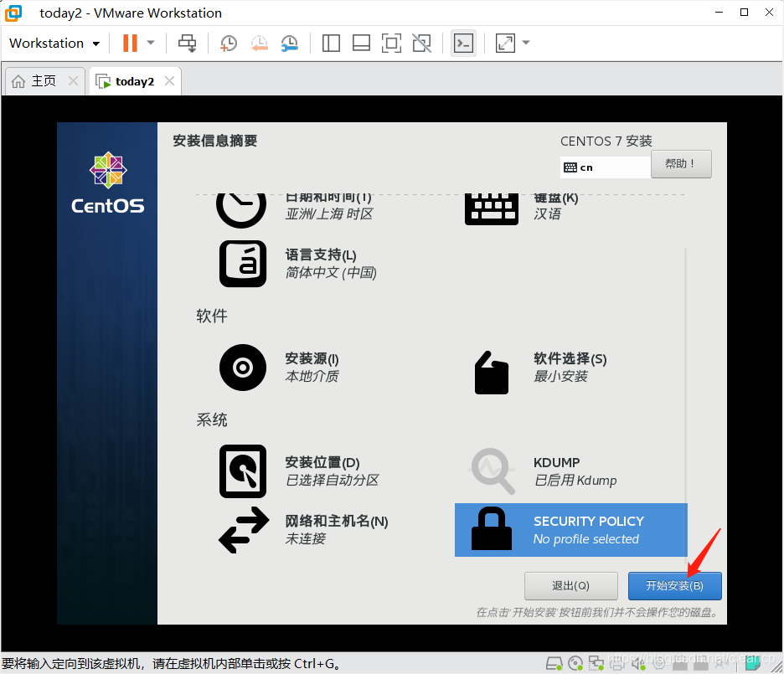784x674 pixels.
Task: Open 网络和主机名(N) arrows icon
Action: [x=244, y=530]
